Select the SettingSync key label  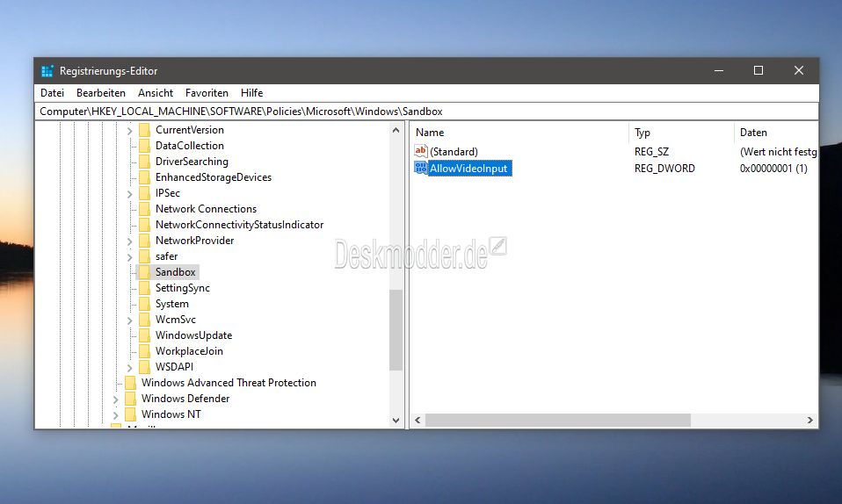click(183, 288)
